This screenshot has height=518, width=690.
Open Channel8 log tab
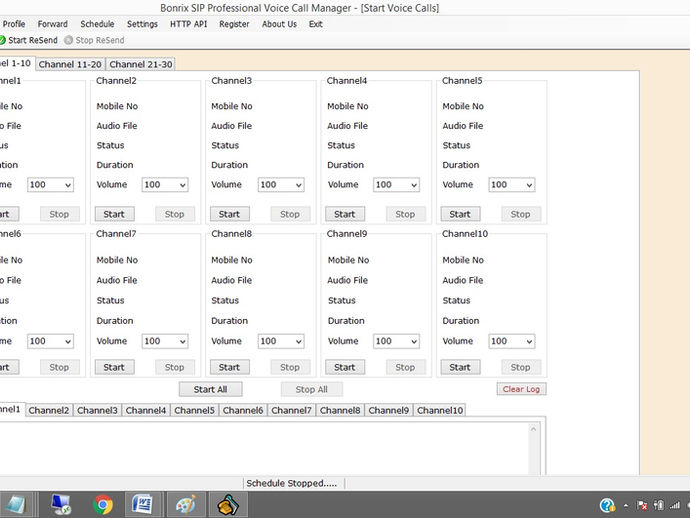coord(340,410)
